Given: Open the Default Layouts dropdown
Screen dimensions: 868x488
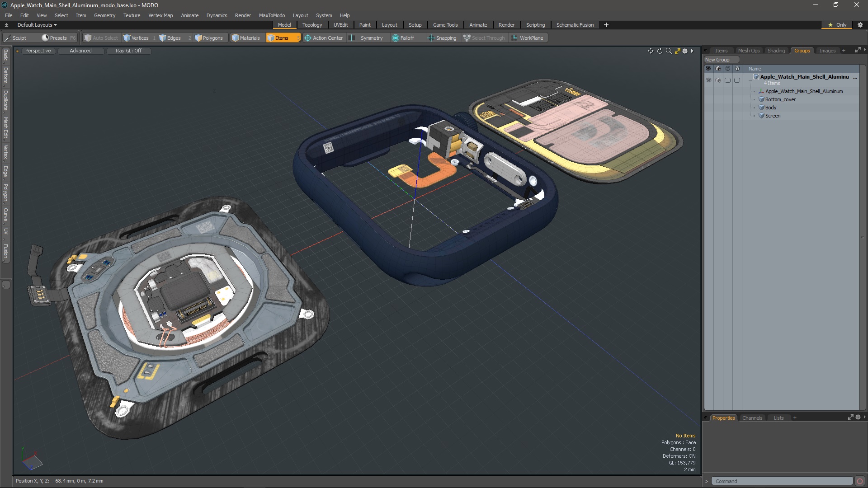Looking at the screenshot, I should coord(37,25).
